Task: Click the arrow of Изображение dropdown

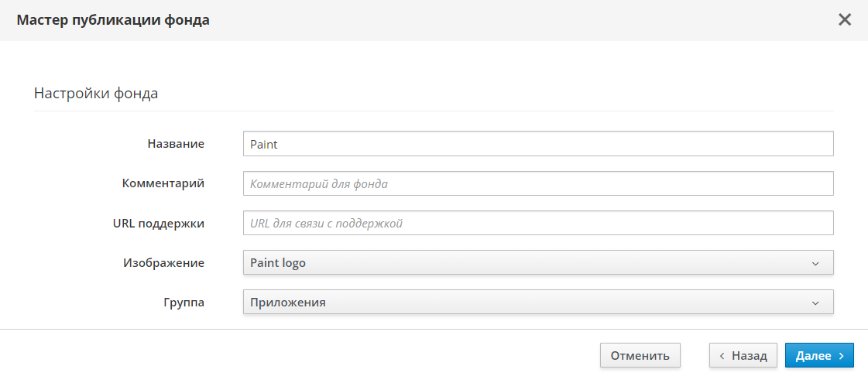Action: 815,263
